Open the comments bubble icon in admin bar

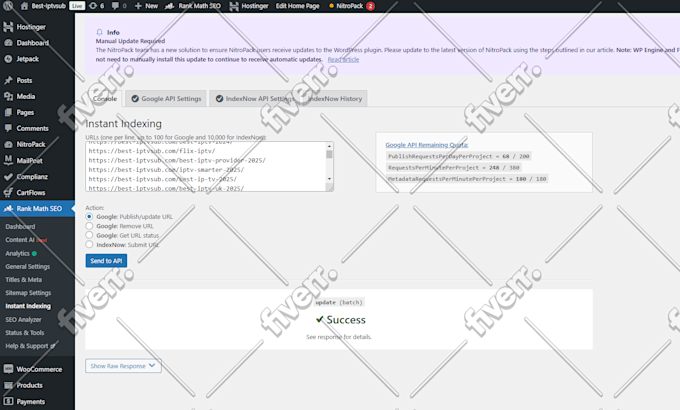(x=115, y=6)
